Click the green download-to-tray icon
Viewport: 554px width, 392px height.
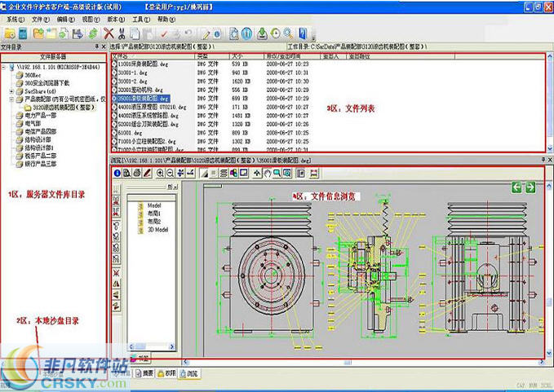[x=262, y=33]
